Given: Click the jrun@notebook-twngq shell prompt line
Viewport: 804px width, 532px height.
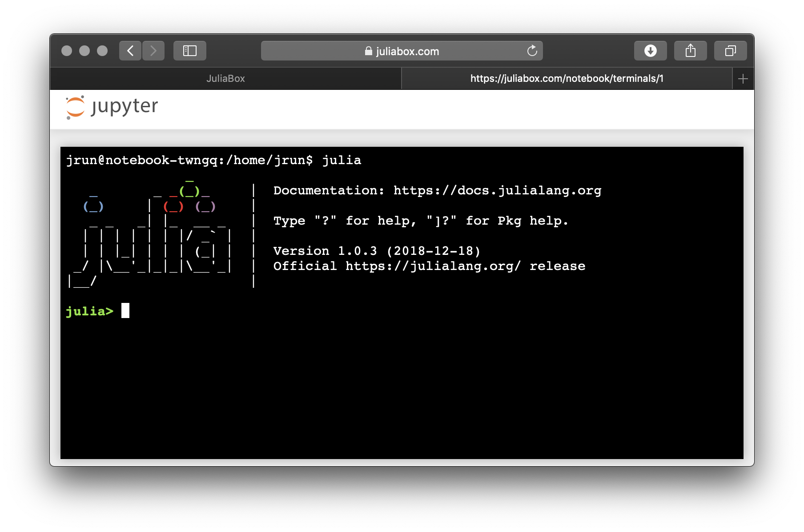Looking at the screenshot, I should pyautogui.click(x=213, y=160).
